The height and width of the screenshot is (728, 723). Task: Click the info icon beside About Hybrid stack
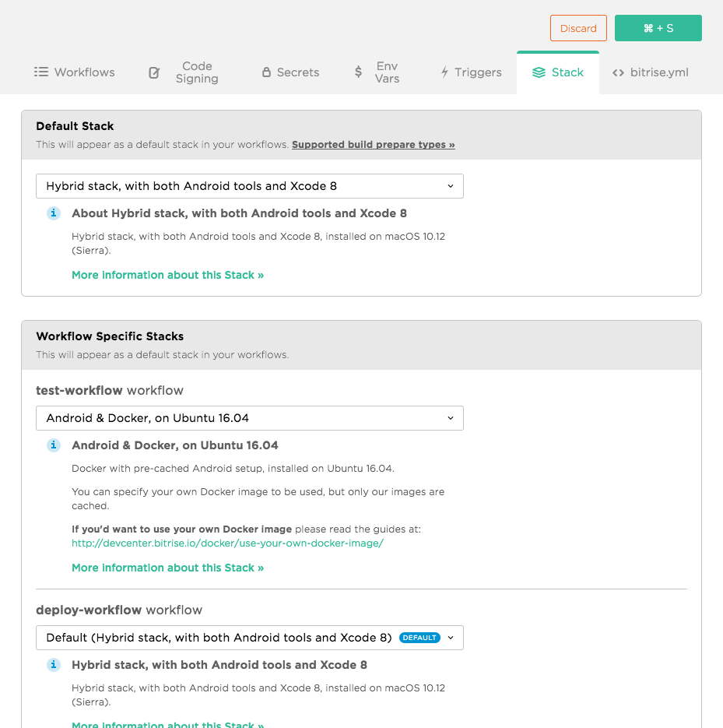(x=54, y=213)
